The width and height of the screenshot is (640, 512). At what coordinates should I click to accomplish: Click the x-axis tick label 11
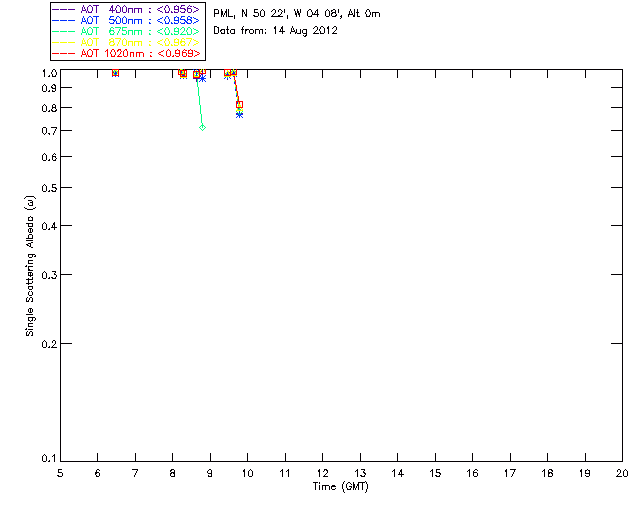(x=285, y=473)
